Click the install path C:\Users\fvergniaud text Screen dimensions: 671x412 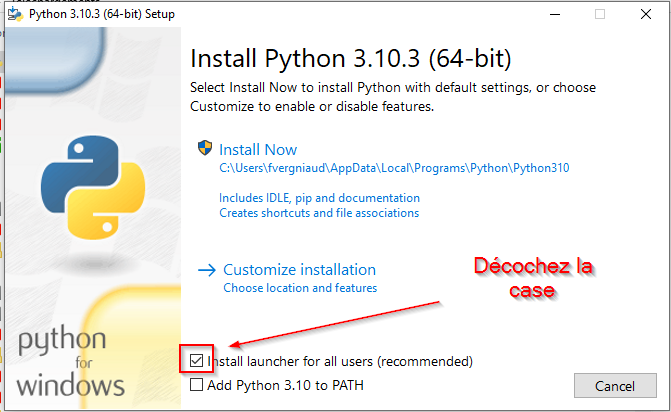click(x=394, y=168)
